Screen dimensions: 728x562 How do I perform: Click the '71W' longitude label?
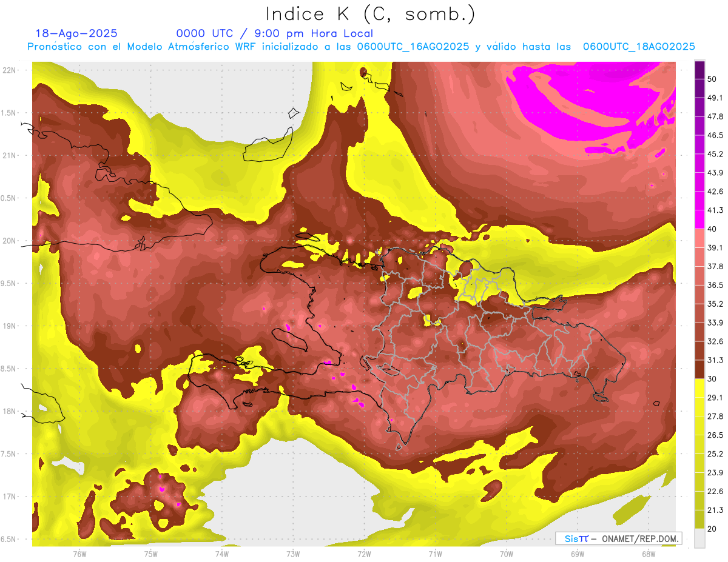435,554
